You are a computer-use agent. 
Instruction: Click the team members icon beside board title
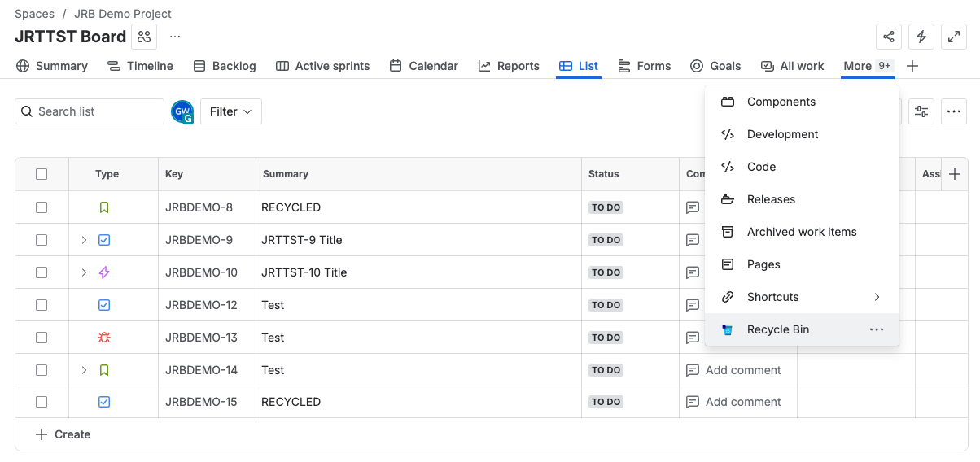(144, 37)
